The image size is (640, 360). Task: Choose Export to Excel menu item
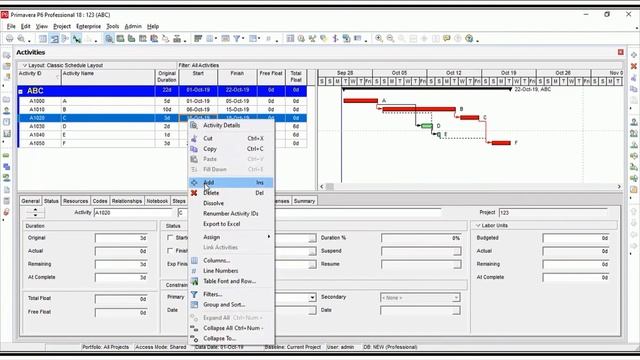pyautogui.click(x=222, y=224)
